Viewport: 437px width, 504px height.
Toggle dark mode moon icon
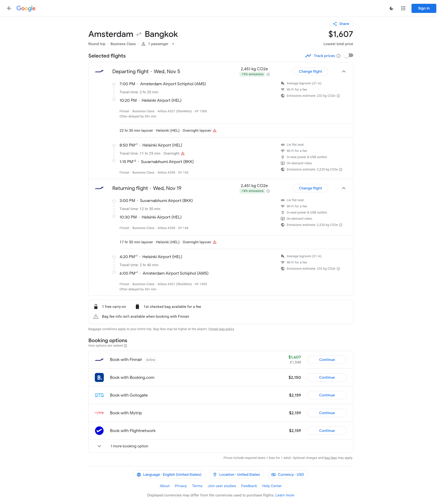pos(391,8)
